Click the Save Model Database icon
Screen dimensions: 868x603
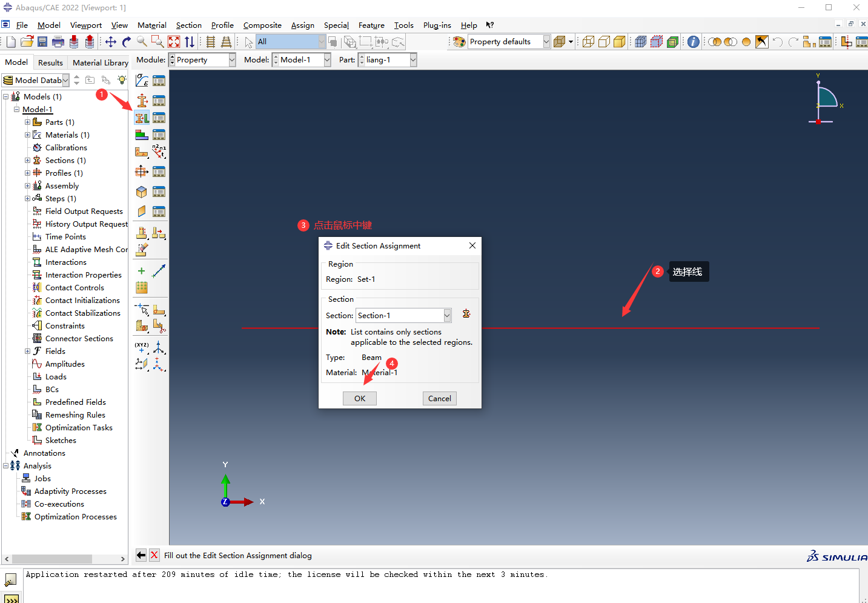coord(42,42)
